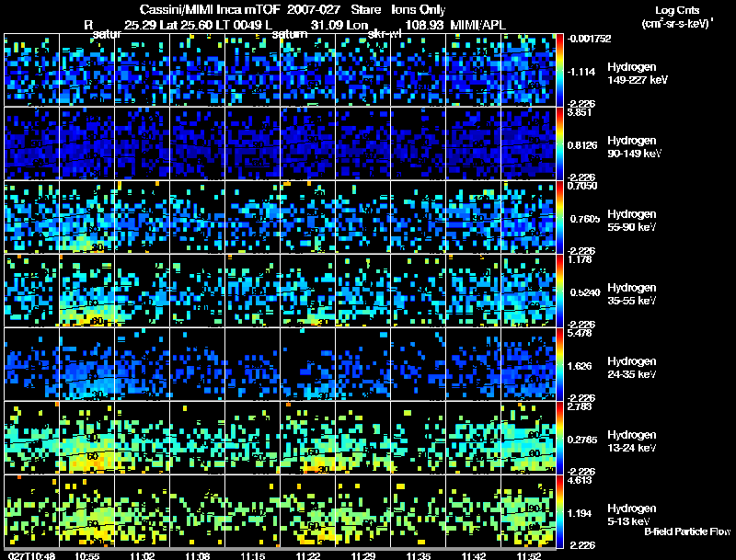The height and width of the screenshot is (560, 736).
Task: Click the 1.626 scale value
Action: click(x=580, y=366)
